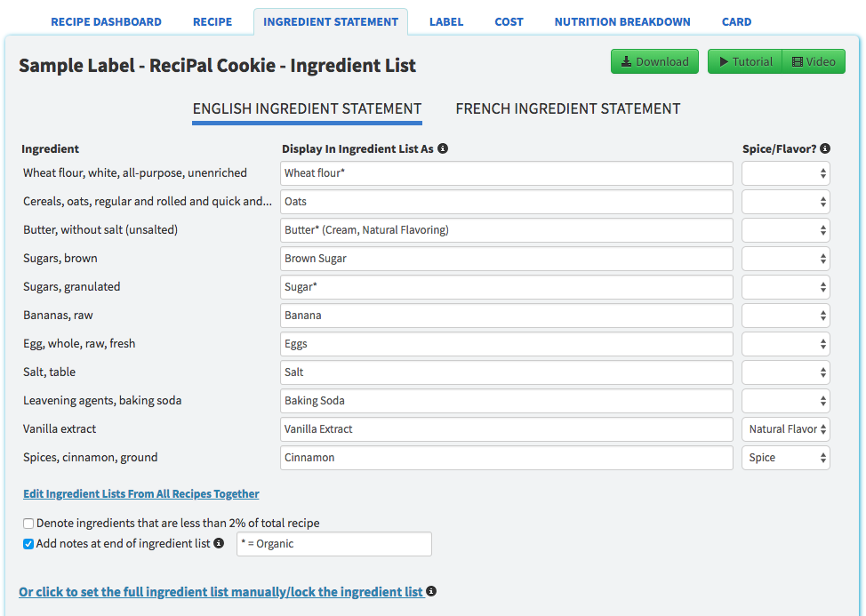Click info icon beside Display In Ingredient List As
The width and height of the screenshot is (866, 616).
tap(443, 148)
